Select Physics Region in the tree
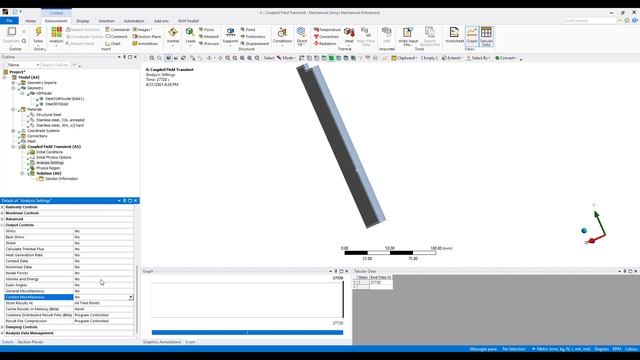 click(x=48, y=168)
